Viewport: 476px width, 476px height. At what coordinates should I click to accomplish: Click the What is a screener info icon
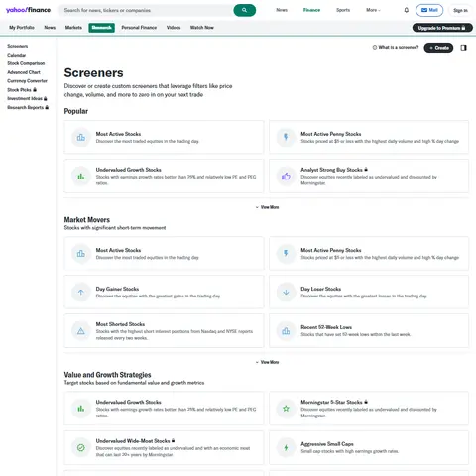375,48
